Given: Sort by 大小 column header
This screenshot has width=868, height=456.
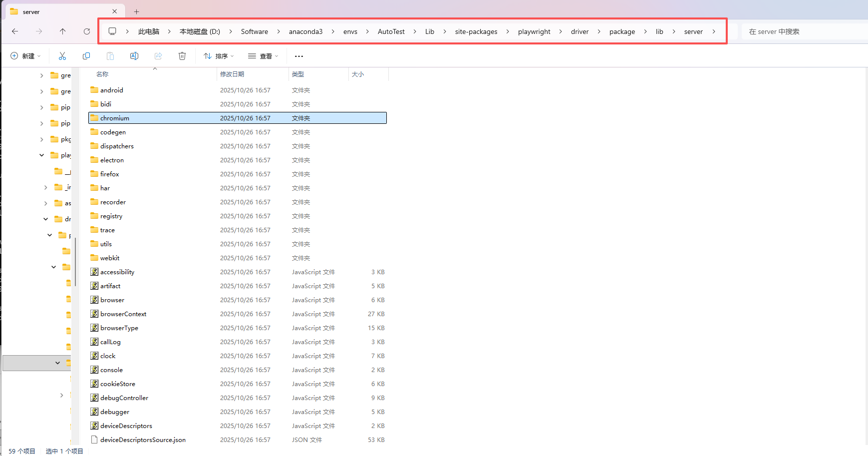Looking at the screenshot, I should [x=358, y=74].
